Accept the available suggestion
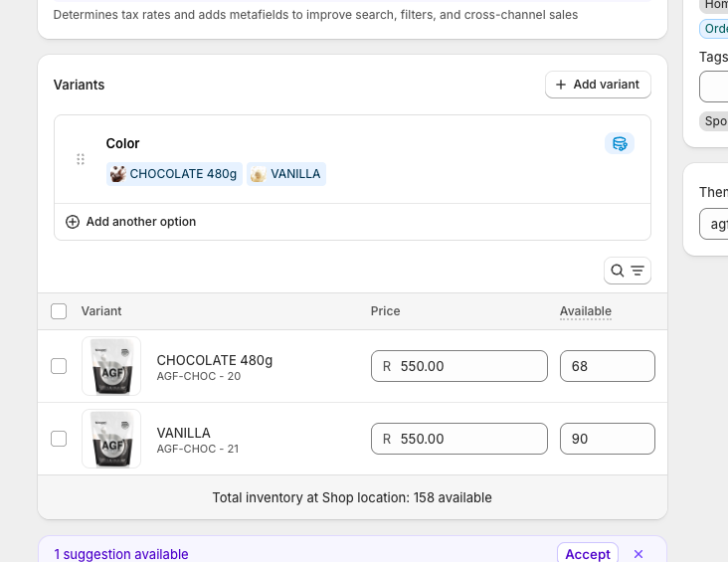Viewport: 728px width, 562px height. (587, 554)
